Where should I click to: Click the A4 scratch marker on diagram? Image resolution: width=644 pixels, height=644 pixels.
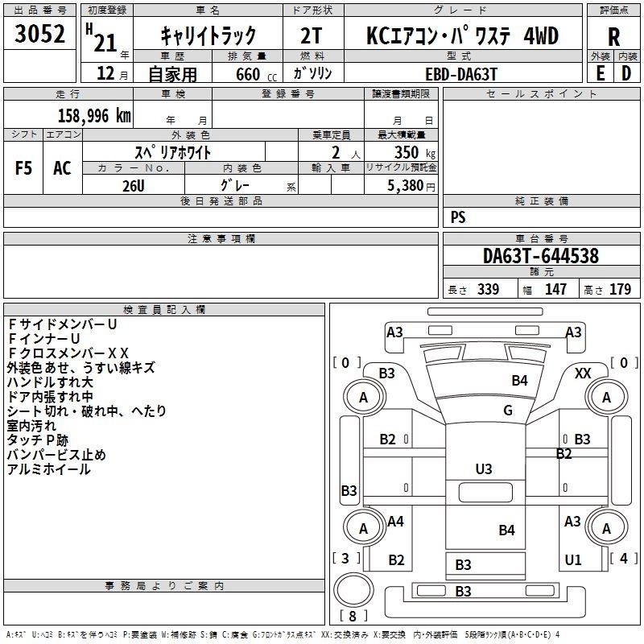click(x=395, y=522)
